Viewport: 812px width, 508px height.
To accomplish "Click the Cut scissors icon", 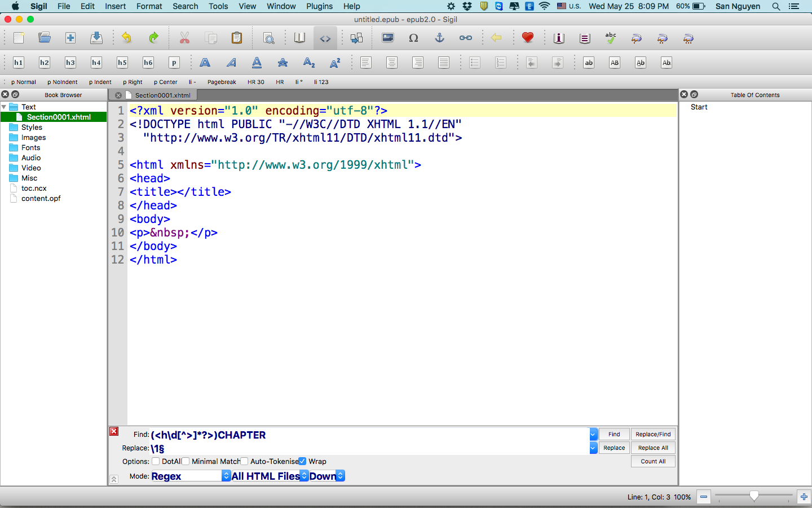I will coord(184,38).
